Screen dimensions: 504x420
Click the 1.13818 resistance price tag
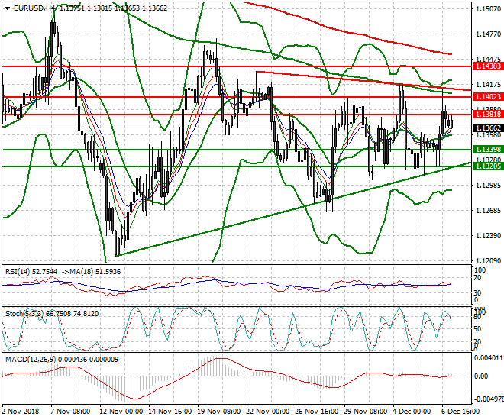487,114
